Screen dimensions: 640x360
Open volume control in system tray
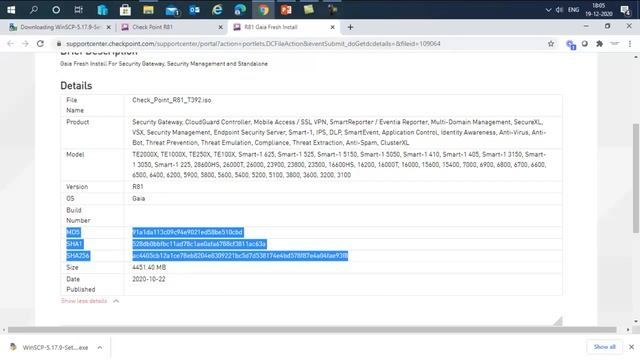coord(559,10)
